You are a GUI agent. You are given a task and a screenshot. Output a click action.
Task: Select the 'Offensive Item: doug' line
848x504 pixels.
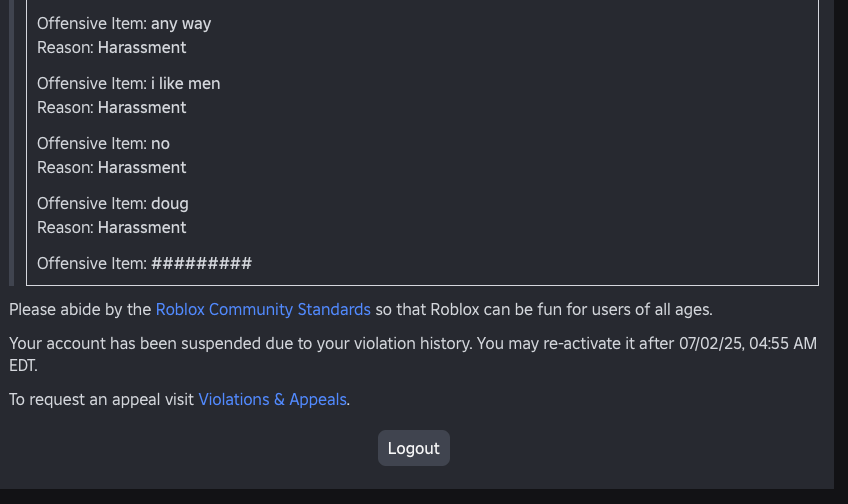pyautogui.click(x=112, y=203)
